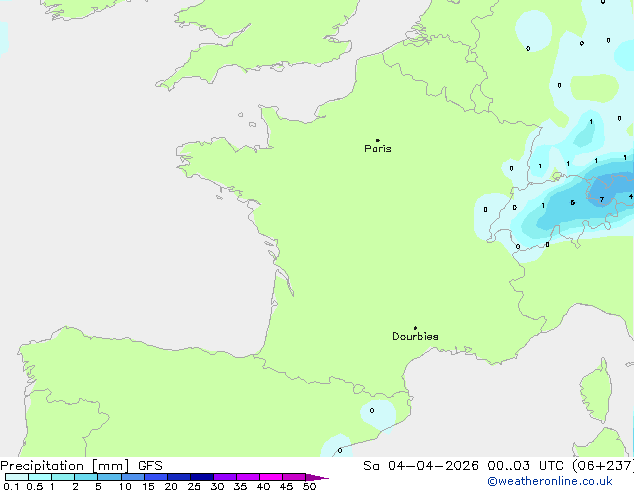
Task: Click the legend label 0.1
Action: tap(11, 486)
